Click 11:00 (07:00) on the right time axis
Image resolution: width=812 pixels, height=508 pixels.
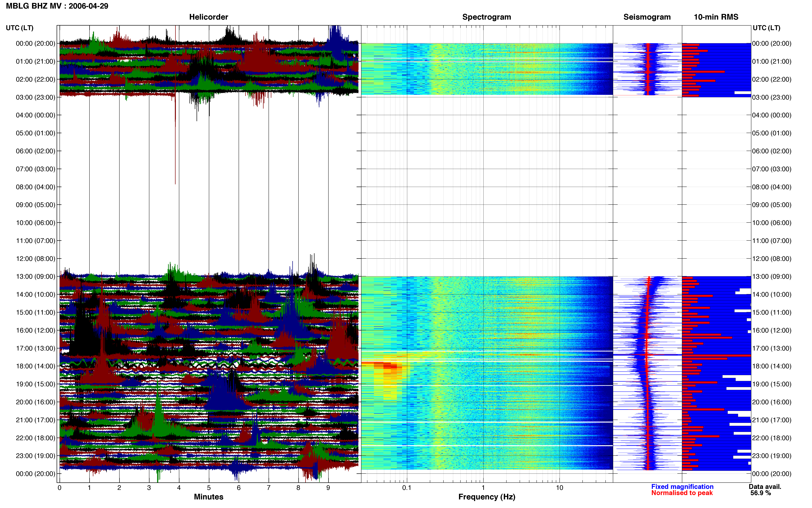pyautogui.click(x=771, y=240)
